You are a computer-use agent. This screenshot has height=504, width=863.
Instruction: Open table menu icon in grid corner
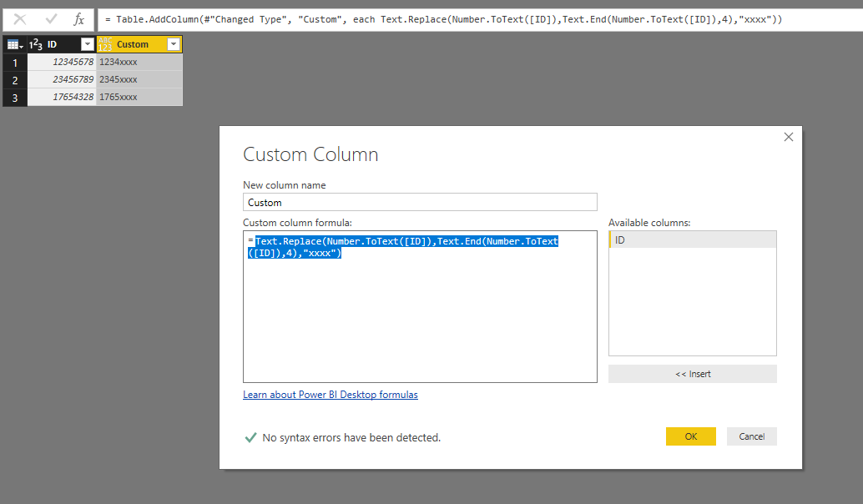pyautogui.click(x=15, y=44)
